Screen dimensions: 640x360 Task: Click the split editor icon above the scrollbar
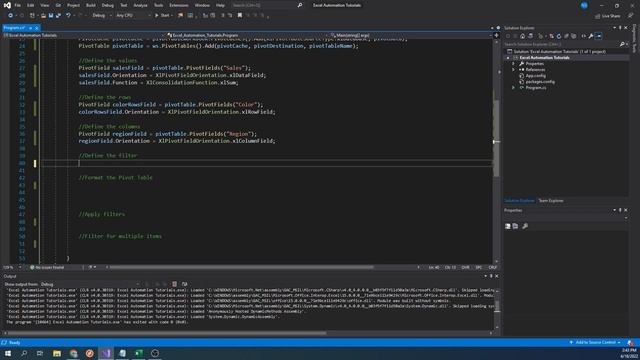pos(496,36)
